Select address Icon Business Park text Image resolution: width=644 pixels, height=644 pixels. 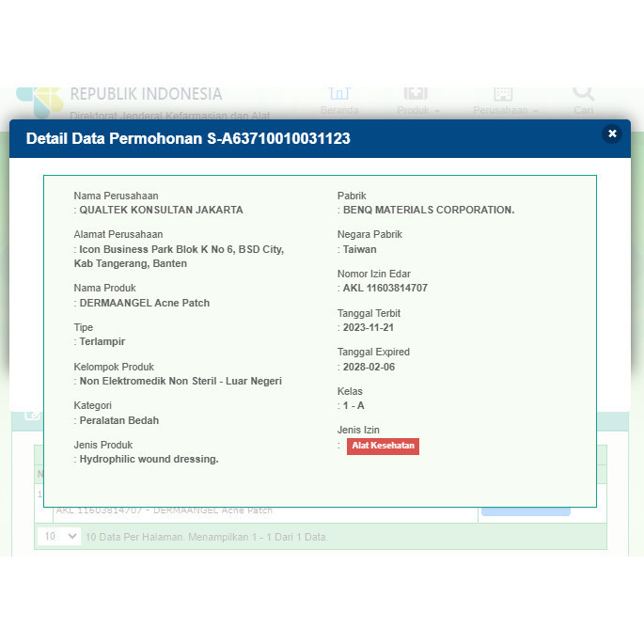click(179, 257)
